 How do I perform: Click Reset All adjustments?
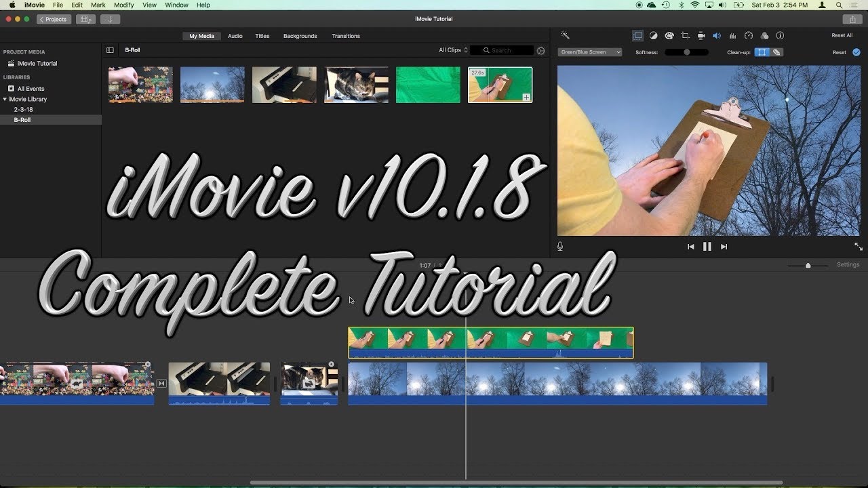click(842, 36)
